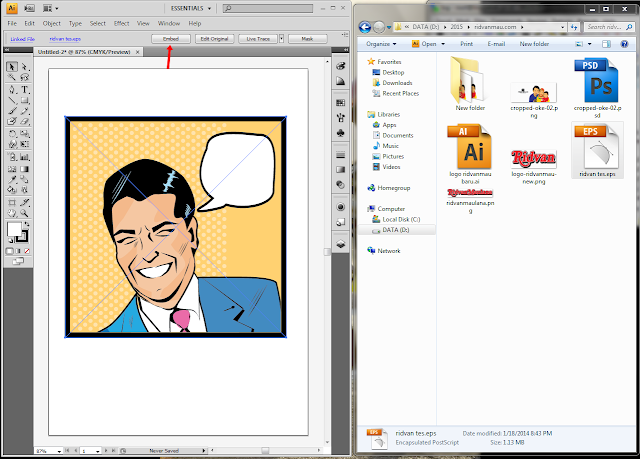The image size is (640, 459).
Task: Click the Live Trace button
Action: (x=258, y=39)
